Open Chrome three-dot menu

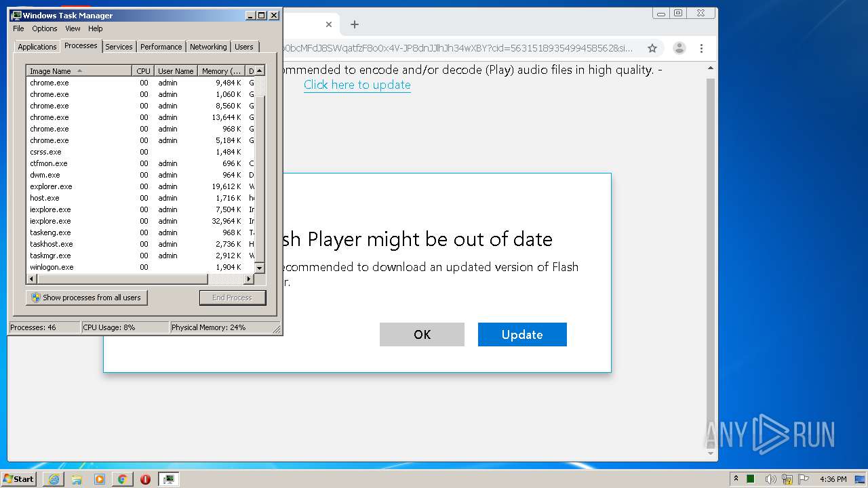702,48
